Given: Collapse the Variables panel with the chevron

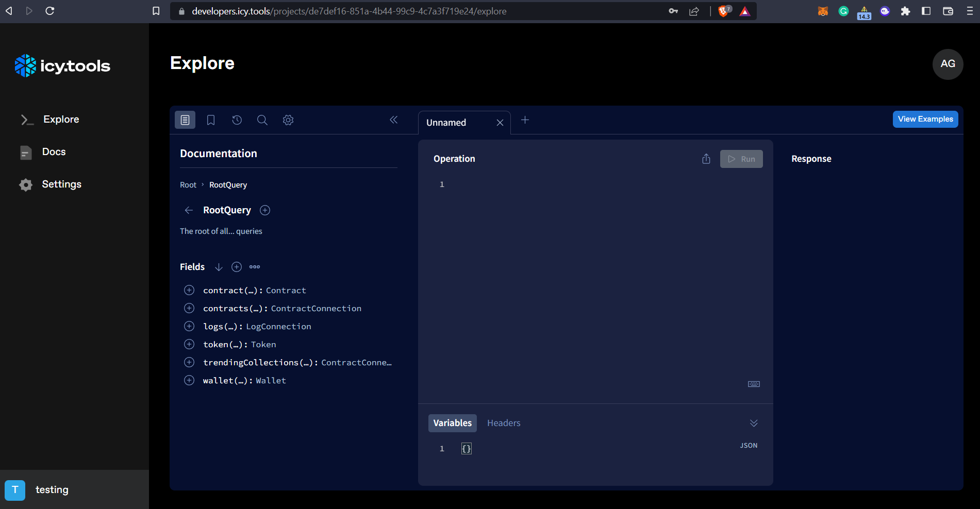Looking at the screenshot, I should pos(754,423).
